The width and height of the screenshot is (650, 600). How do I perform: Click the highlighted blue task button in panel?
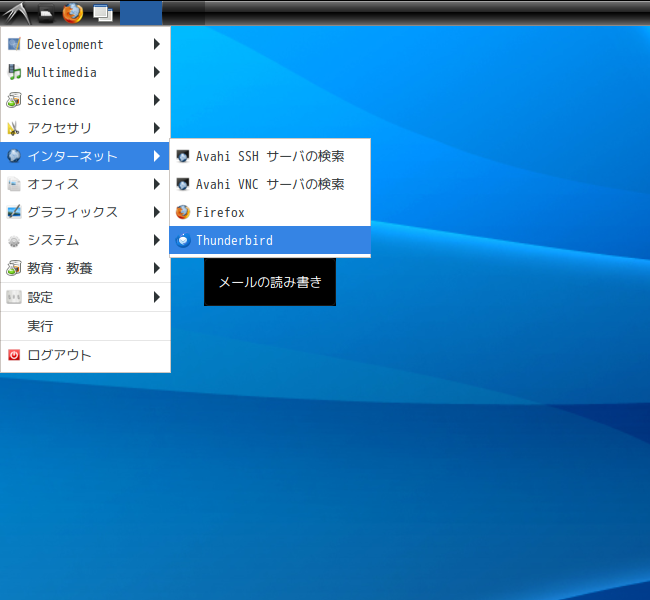tap(141, 13)
